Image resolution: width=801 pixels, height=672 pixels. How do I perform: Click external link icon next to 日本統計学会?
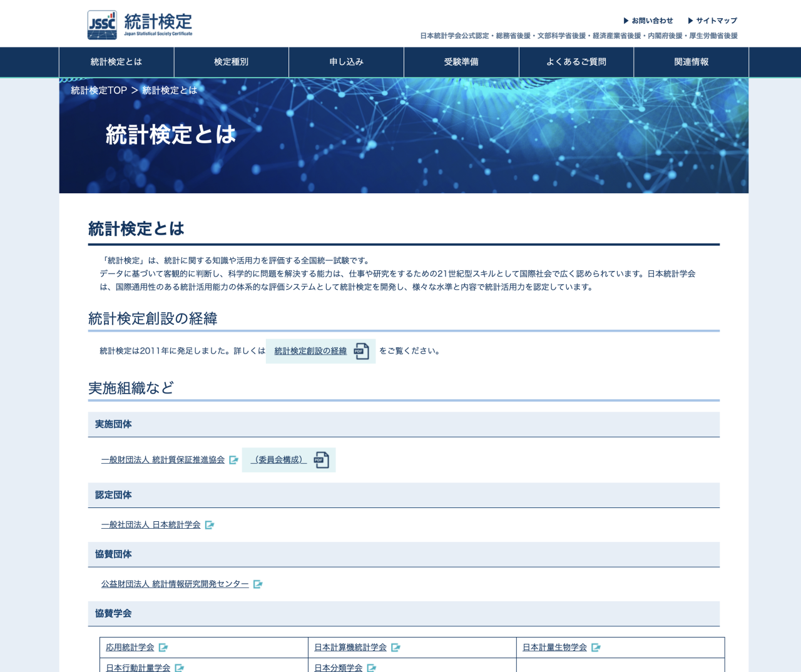pos(210,525)
